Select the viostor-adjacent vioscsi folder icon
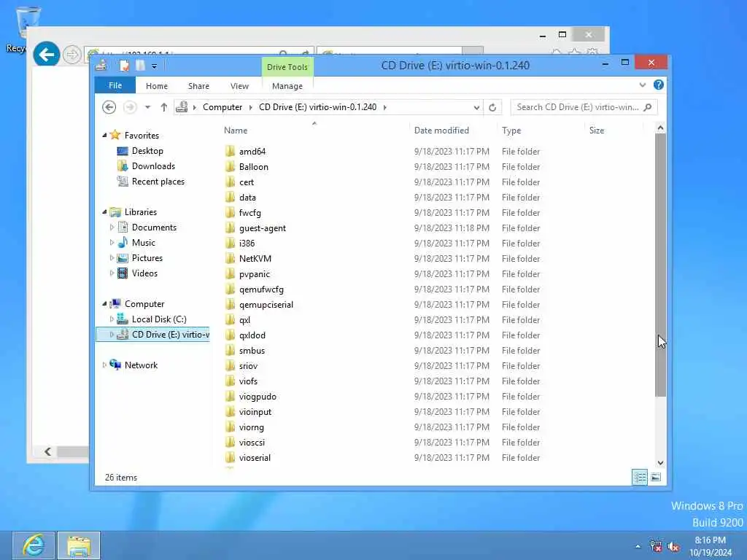Viewport: 747px width, 560px height. point(230,442)
